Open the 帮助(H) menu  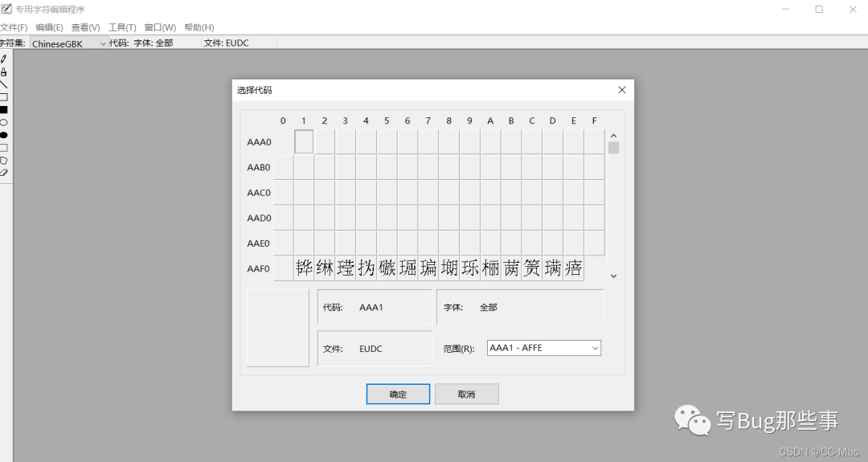click(x=199, y=27)
